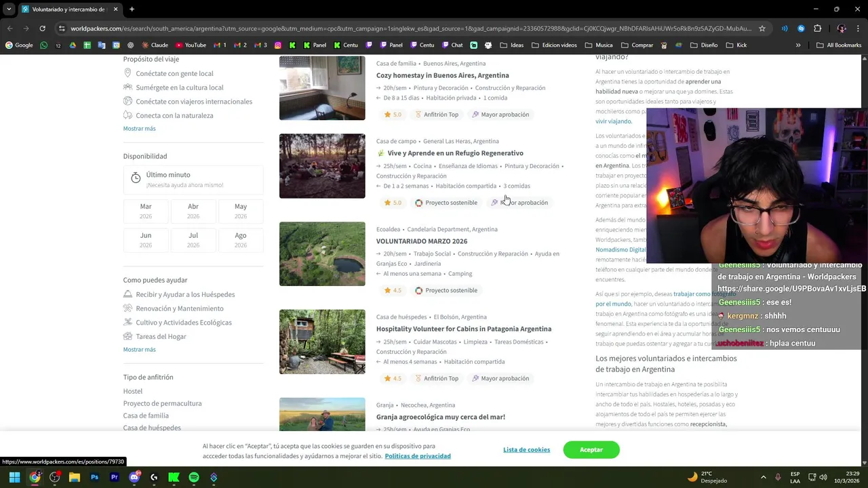Bookmark this page with the star icon
The width and height of the screenshot is (868, 488).
point(762,28)
